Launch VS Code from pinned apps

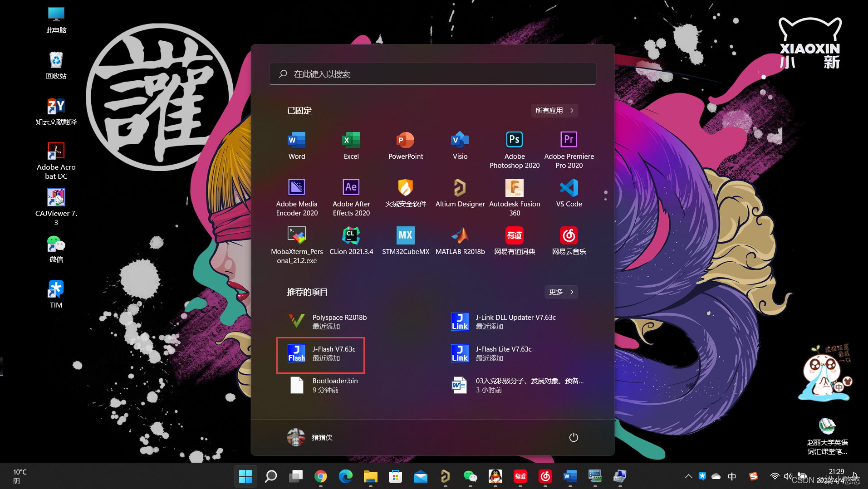[x=569, y=193]
